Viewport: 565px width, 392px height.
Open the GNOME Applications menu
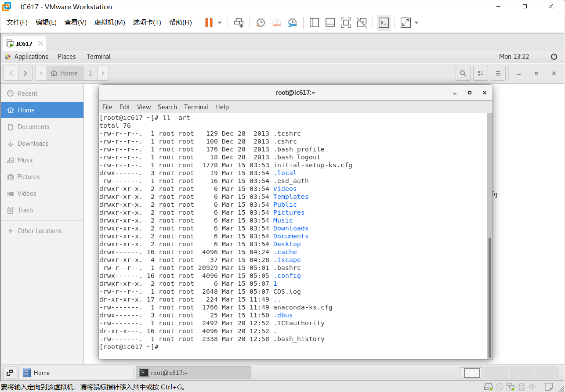(x=26, y=57)
